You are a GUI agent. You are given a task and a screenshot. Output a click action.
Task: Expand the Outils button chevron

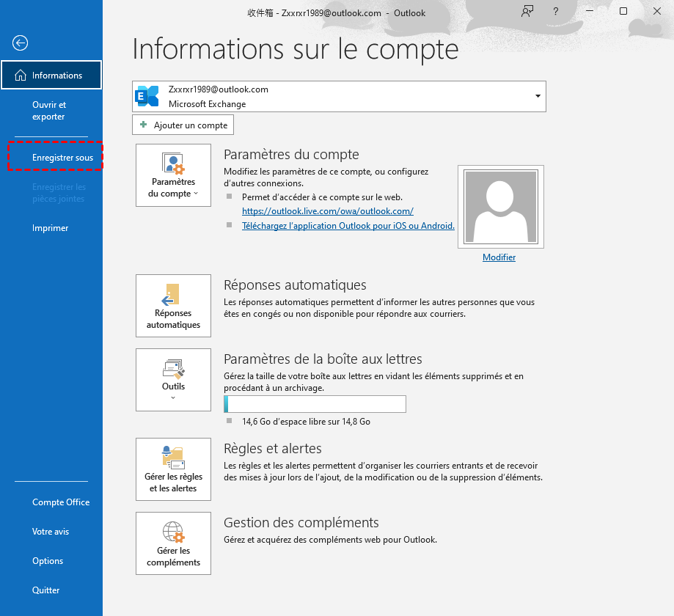[x=173, y=397]
